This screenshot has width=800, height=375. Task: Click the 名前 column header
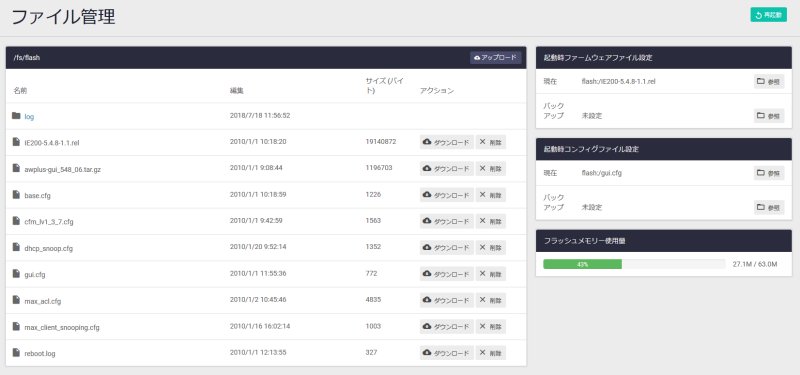pyautogui.click(x=20, y=91)
